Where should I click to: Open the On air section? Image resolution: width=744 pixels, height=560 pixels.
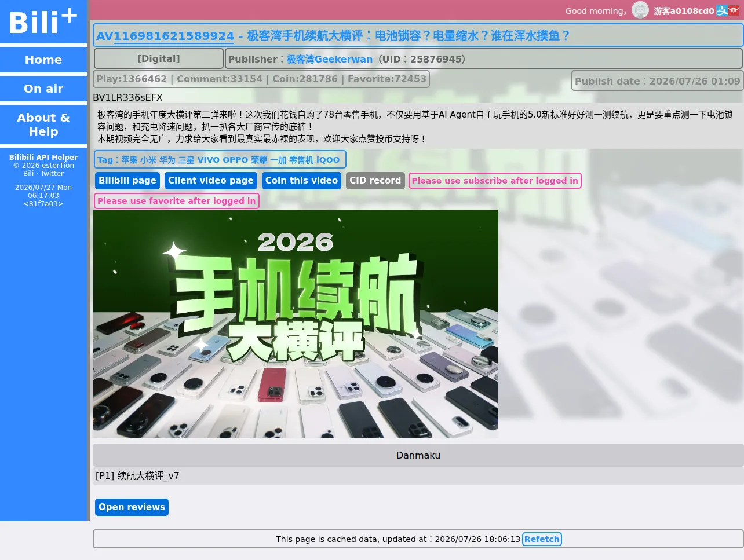point(43,89)
